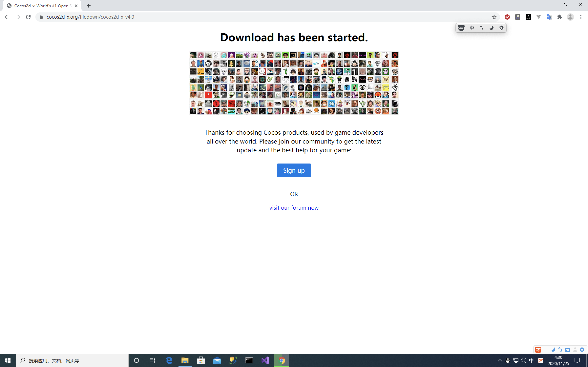The image size is (588, 367).
Task: Open the Windows Start menu
Action: coord(8,360)
